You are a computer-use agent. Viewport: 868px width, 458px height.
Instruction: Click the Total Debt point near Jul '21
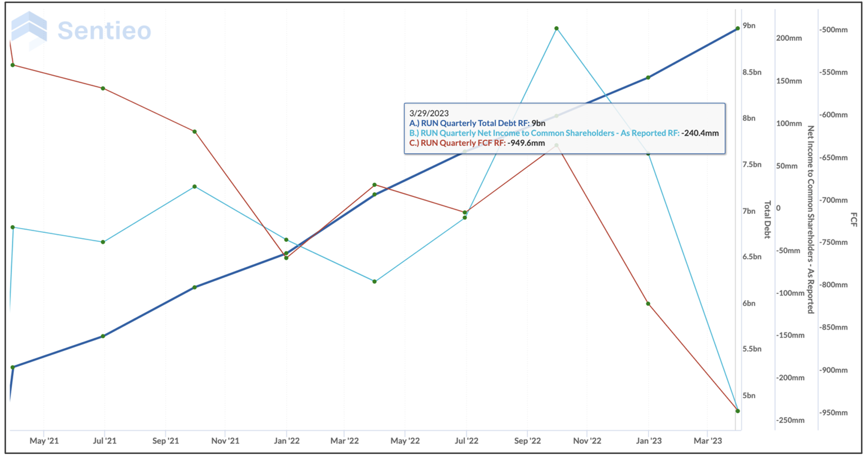click(x=103, y=336)
